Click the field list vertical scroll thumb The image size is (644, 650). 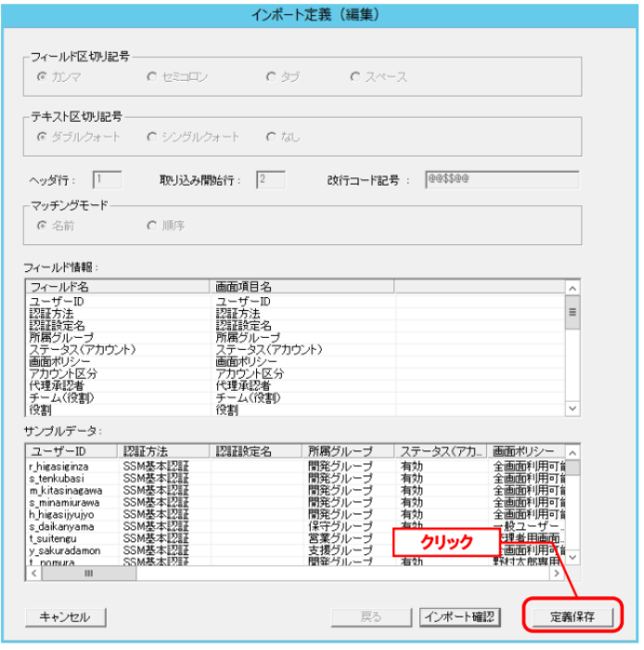[573, 313]
